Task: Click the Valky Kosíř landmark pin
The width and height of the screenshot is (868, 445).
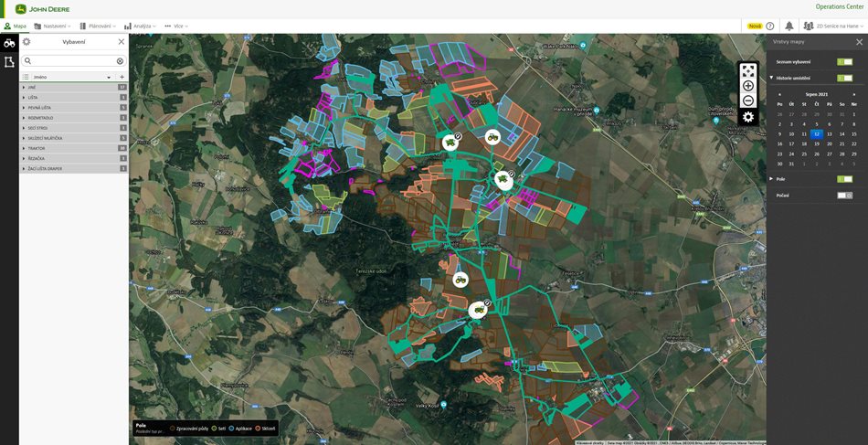Action: click(x=443, y=406)
